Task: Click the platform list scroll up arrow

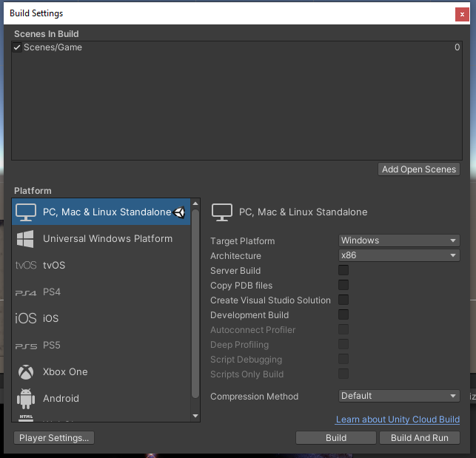Action: point(195,203)
